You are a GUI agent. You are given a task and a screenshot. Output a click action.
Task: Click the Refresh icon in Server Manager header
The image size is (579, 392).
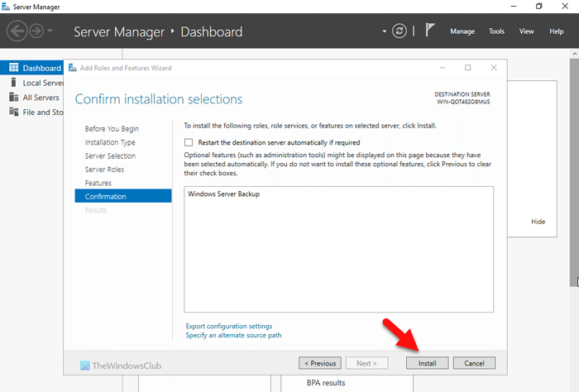[x=400, y=31]
